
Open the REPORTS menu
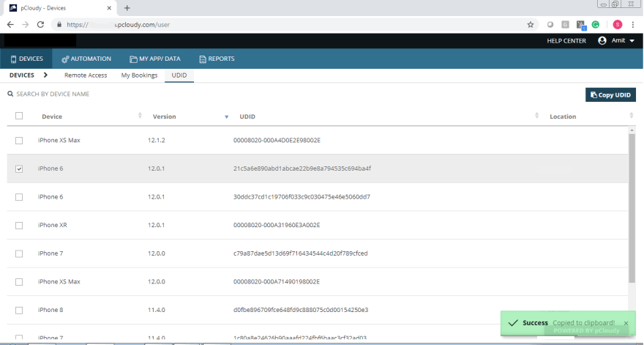pos(217,59)
